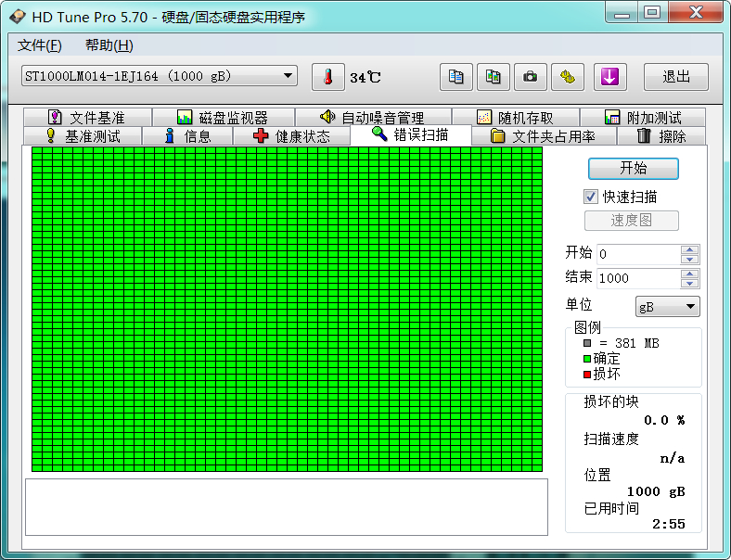Switch to the 基准测试 tab
The image size is (731, 560).
coord(83,136)
